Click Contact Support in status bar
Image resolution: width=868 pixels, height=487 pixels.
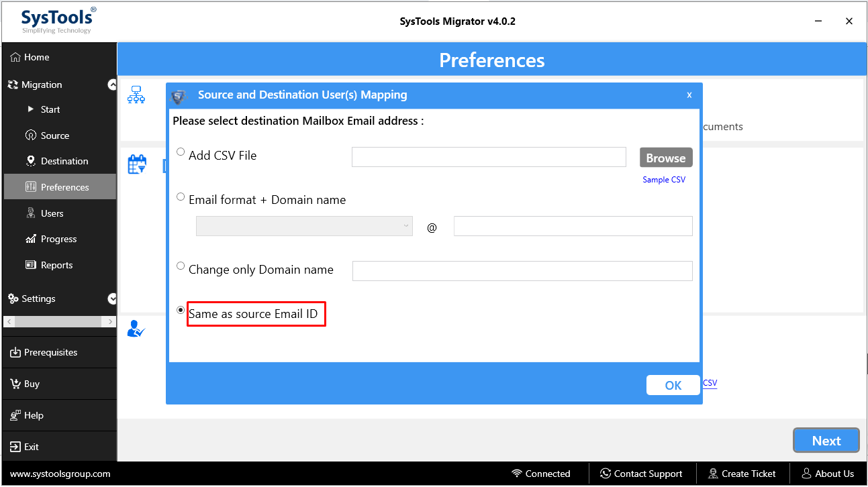point(641,474)
